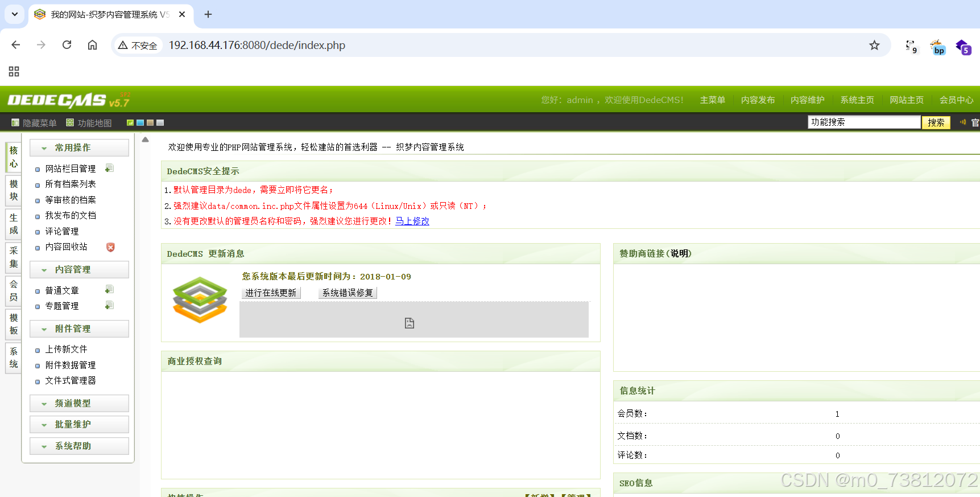Image resolution: width=980 pixels, height=497 pixels.
Task: Expand the 批量维护 menu section
Action: click(x=79, y=424)
